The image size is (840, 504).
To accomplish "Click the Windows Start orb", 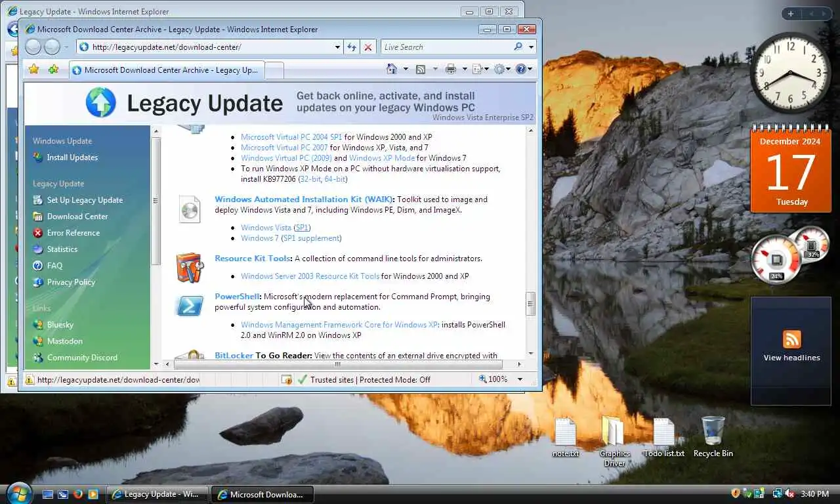I will (x=18, y=493).
